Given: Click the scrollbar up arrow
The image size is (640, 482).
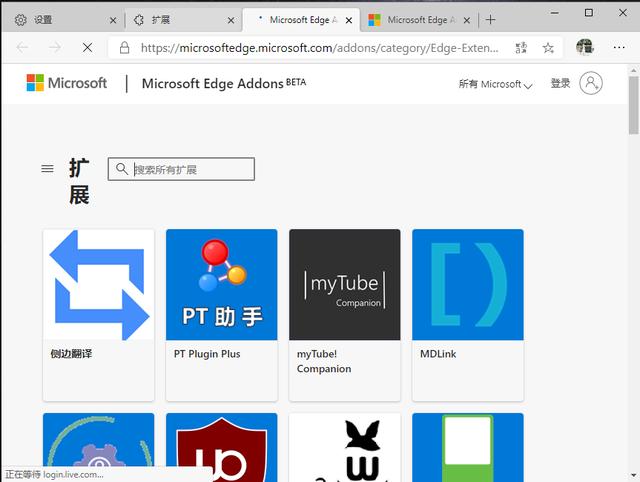Looking at the screenshot, I should tap(633, 70).
